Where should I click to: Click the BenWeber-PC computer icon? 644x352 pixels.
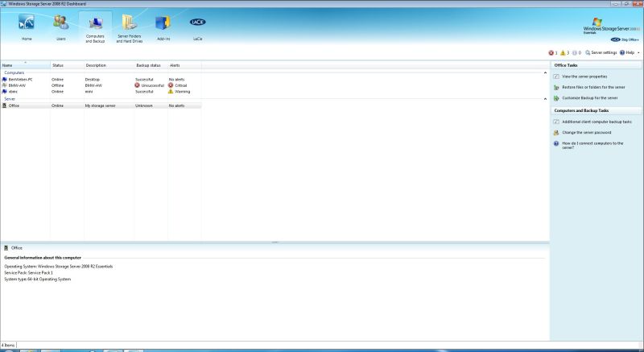pos(5,79)
